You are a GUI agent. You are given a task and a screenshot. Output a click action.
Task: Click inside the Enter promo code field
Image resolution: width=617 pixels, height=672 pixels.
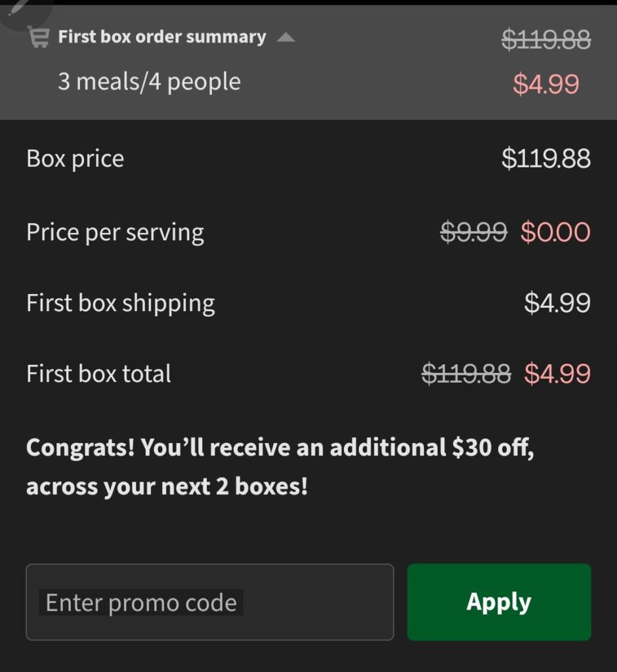210,601
